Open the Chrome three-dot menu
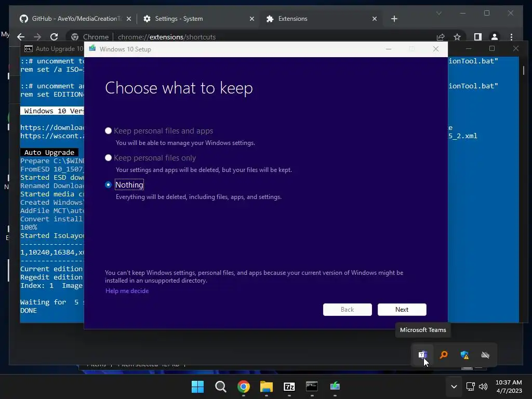This screenshot has width=532, height=399. click(x=511, y=37)
